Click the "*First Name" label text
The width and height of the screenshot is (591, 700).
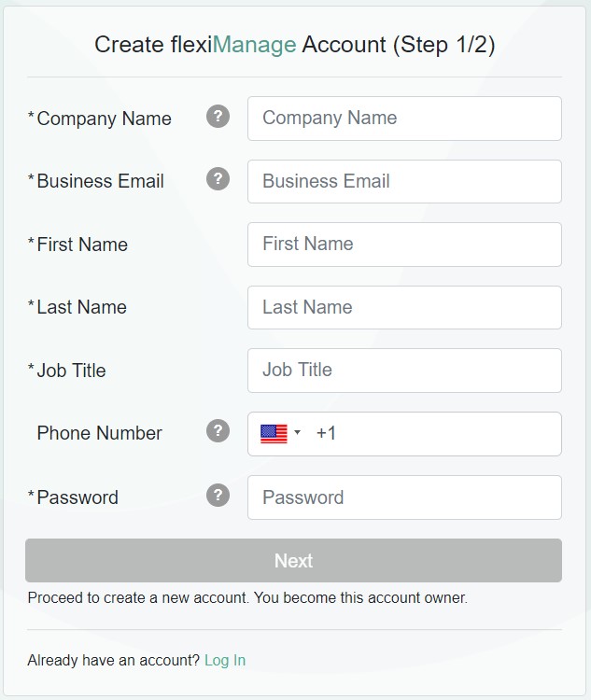pos(82,245)
